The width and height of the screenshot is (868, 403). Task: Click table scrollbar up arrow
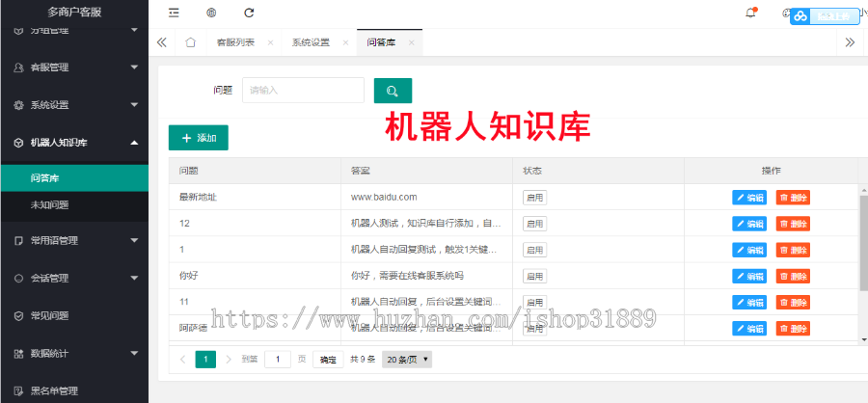(864, 190)
